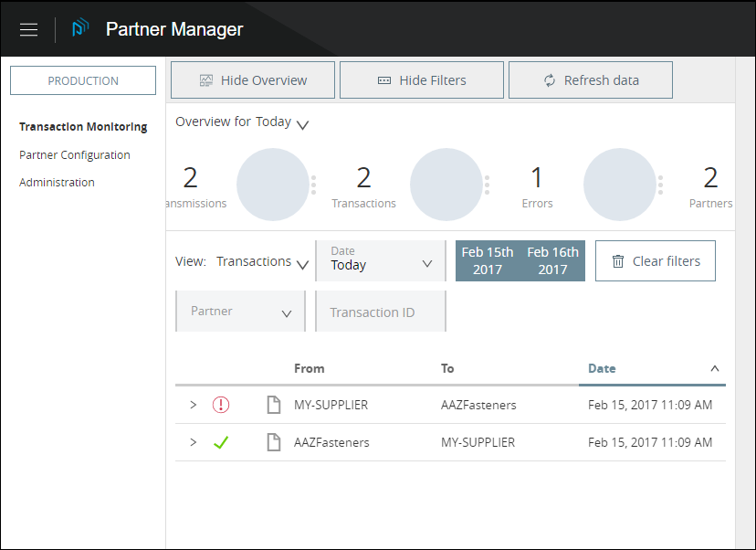Expand the MY-SUPPLIER transaction row details
Viewport: 756px width, 550px height.
[193, 404]
